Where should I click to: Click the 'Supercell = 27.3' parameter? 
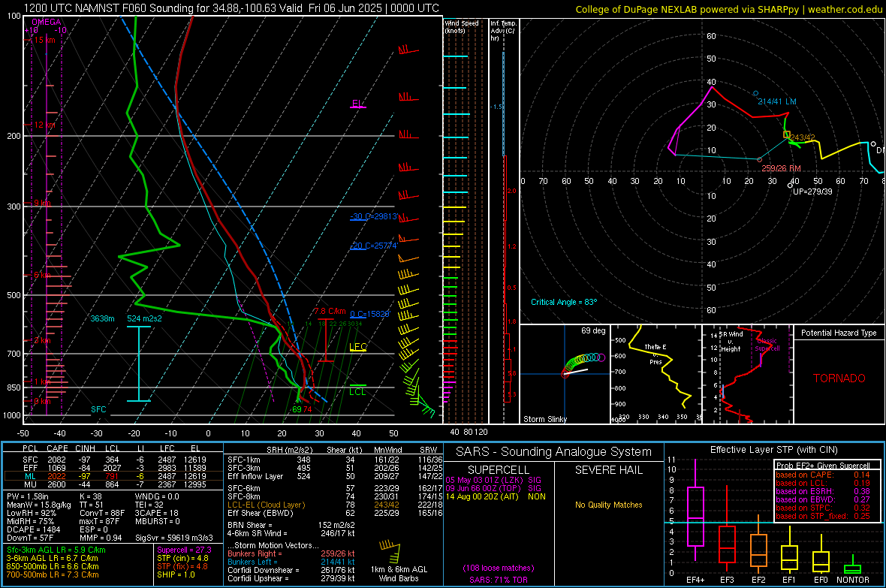click(184, 550)
